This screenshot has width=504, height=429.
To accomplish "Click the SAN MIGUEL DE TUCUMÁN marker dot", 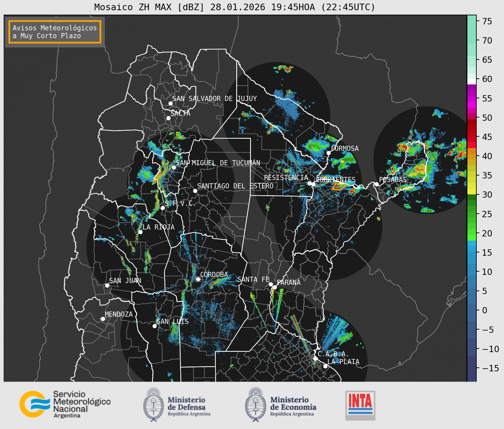I will (174, 167).
